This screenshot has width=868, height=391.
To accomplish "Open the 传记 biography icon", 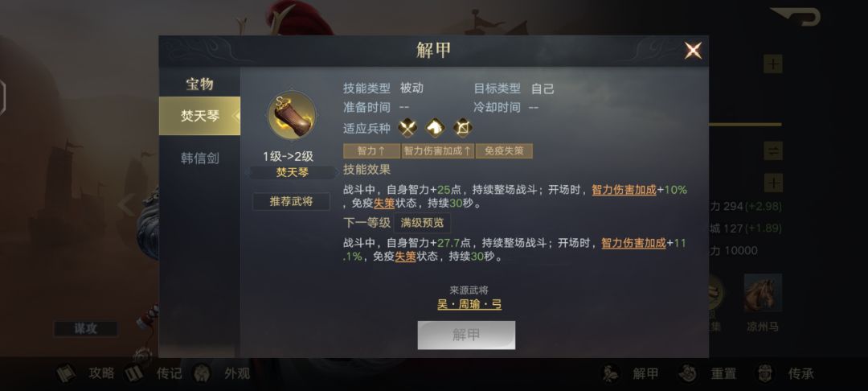I will (134, 373).
